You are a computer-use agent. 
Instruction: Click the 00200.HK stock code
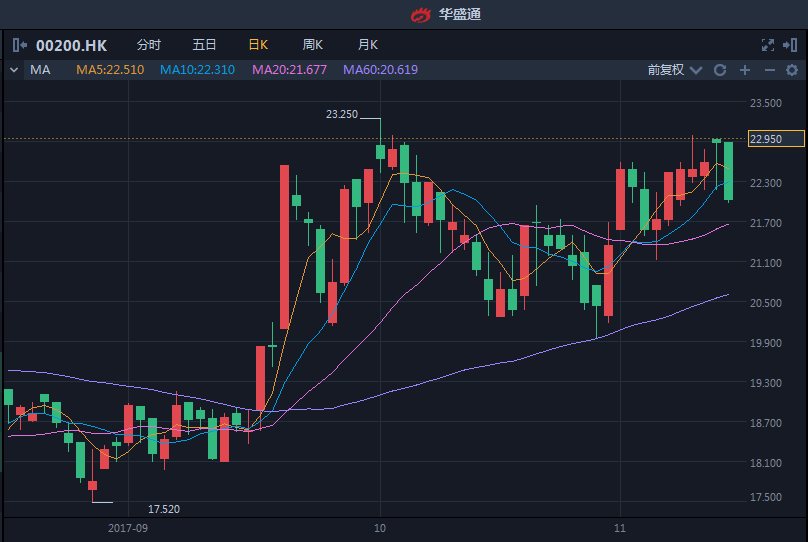pyautogui.click(x=71, y=45)
